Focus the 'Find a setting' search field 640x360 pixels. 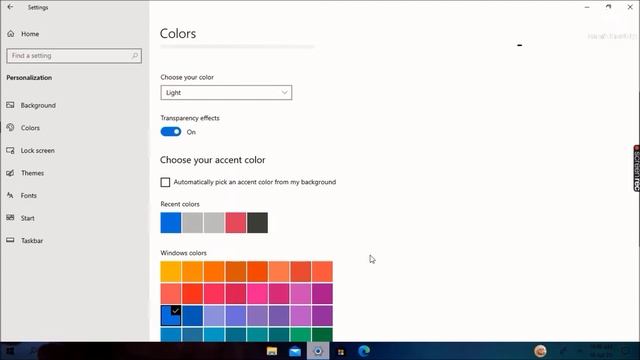tap(74, 56)
